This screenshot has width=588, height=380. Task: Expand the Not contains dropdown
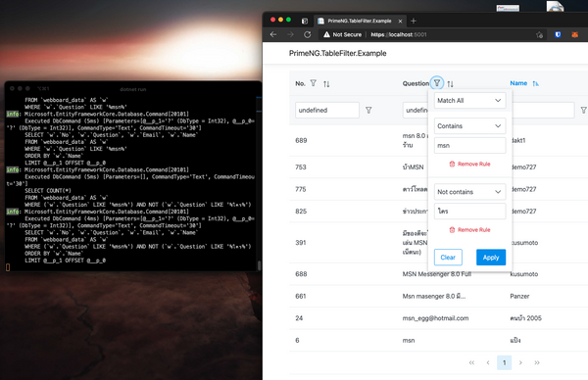469,192
